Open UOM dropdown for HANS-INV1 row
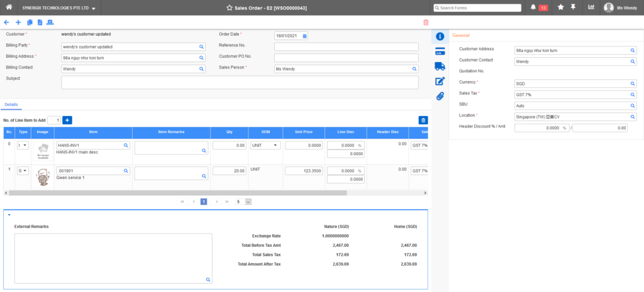The width and height of the screenshot is (644, 292). click(x=265, y=146)
